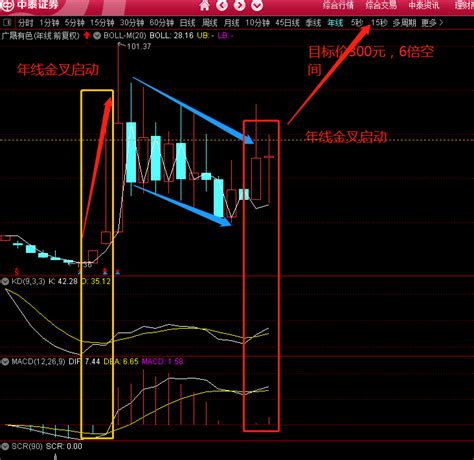The height and width of the screenshot is (460, 474).
Task: Open the KD(9,3,3) indicator dropdown
Action: tap(5, 282)
